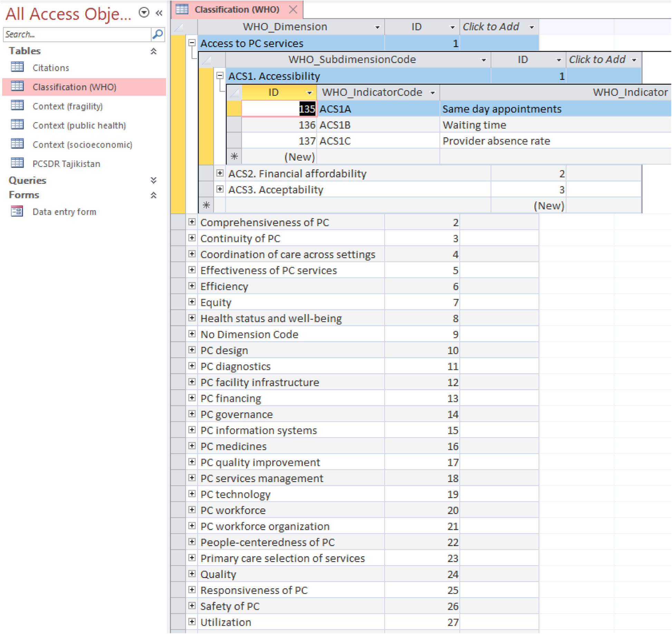Viewport: 672px width, 634px height.
Task: Open the WHO_IndicatorCode column dropdown
Action: coord(432,93)
